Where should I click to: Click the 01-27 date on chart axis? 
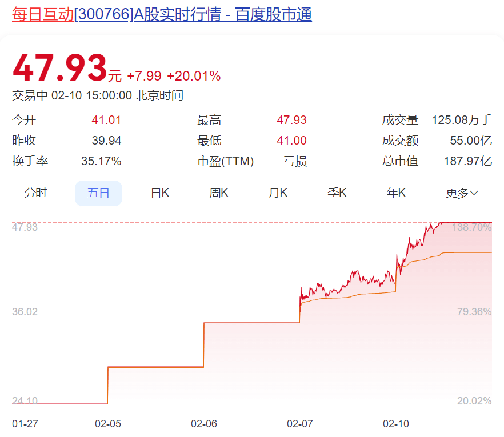coord(25,424)
